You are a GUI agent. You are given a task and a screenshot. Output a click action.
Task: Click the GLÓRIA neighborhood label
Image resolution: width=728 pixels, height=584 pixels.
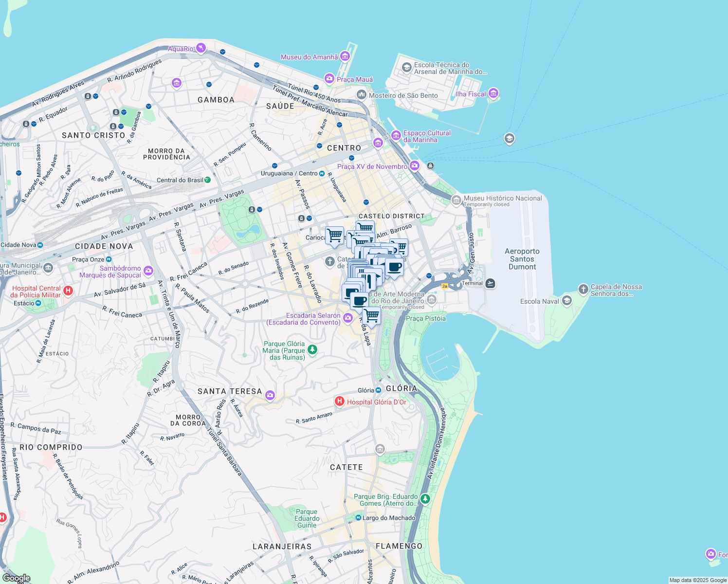(401, 388)
